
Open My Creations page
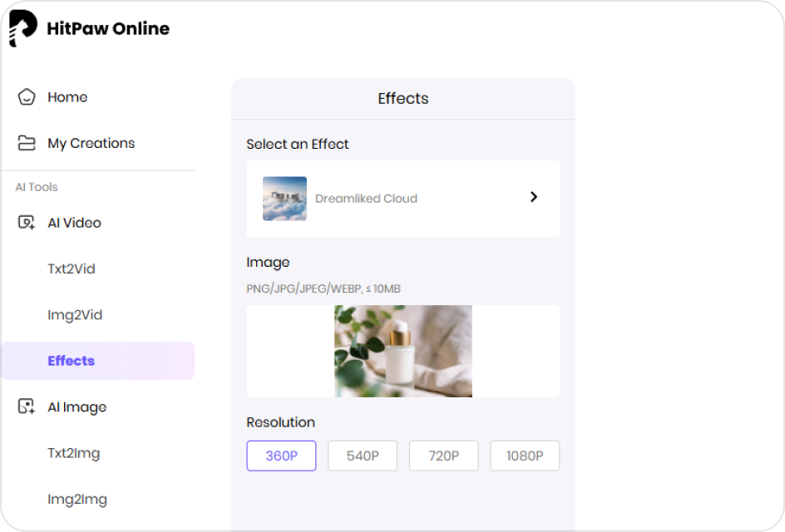tap(91, 143)
